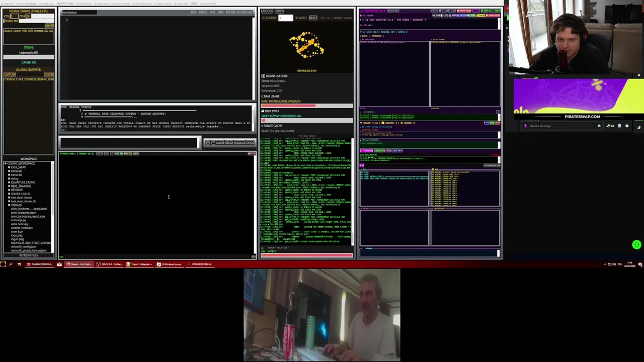Expand the REPORTS folder
644x362 pixels.
point(9,190)
